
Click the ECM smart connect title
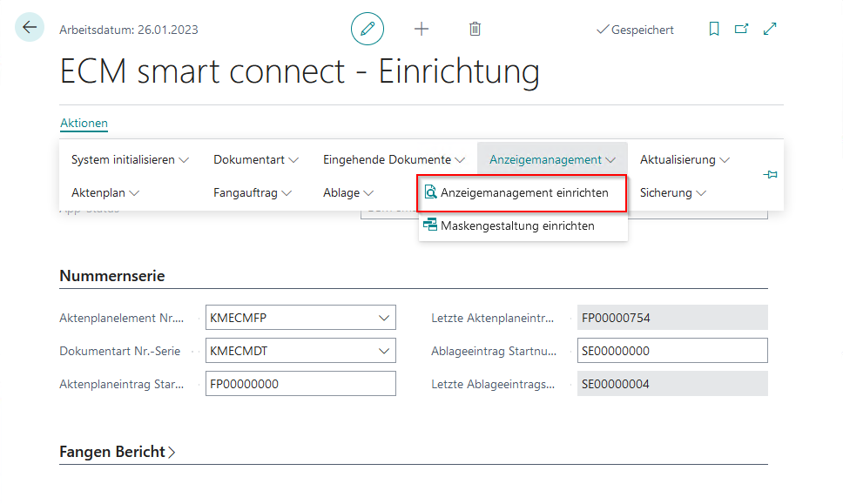point(300,71)
